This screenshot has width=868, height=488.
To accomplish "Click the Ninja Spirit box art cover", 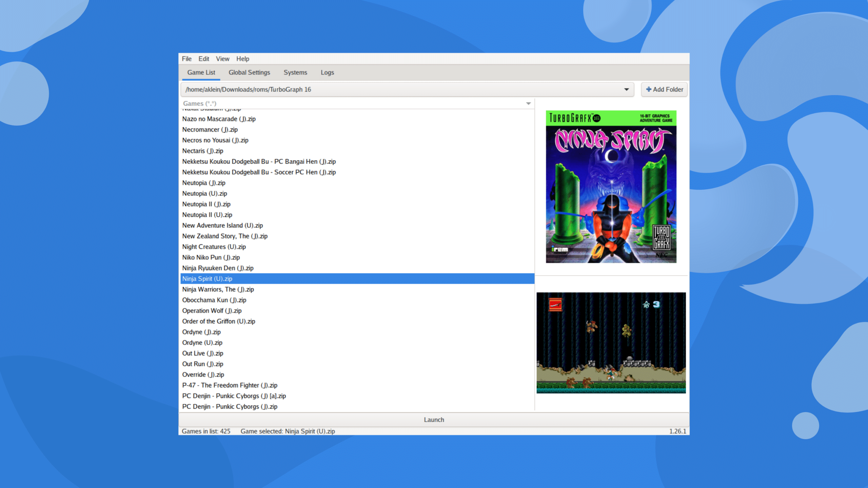I will pyautogui.click(x=611, y=187).
